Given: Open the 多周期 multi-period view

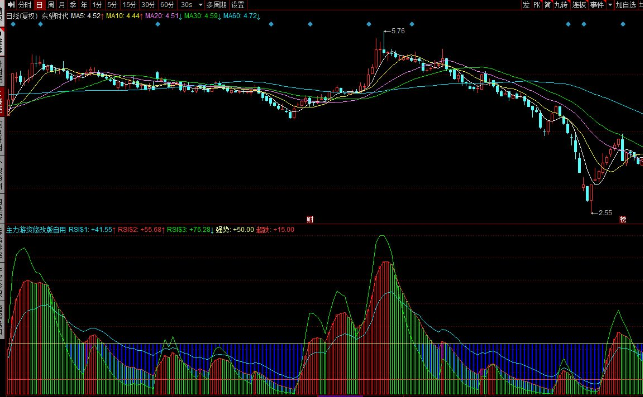Looking at the screenshot, I should pyautogui.click(x=217, y=5).
